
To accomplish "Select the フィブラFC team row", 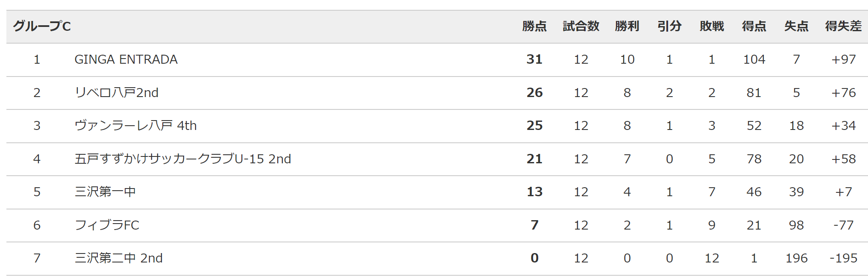I will click(437, 225).
